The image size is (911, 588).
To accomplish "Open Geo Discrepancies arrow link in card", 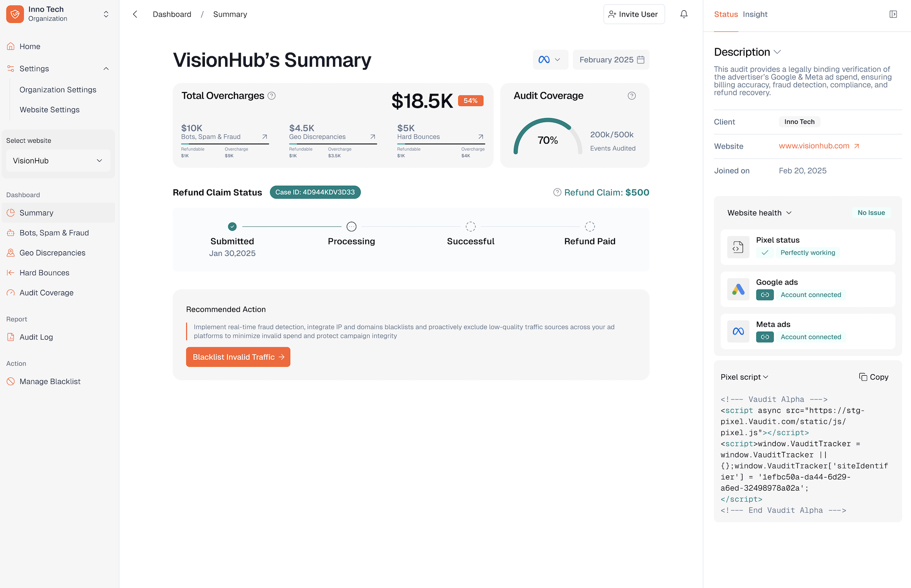I will click(x=372, y=137).
